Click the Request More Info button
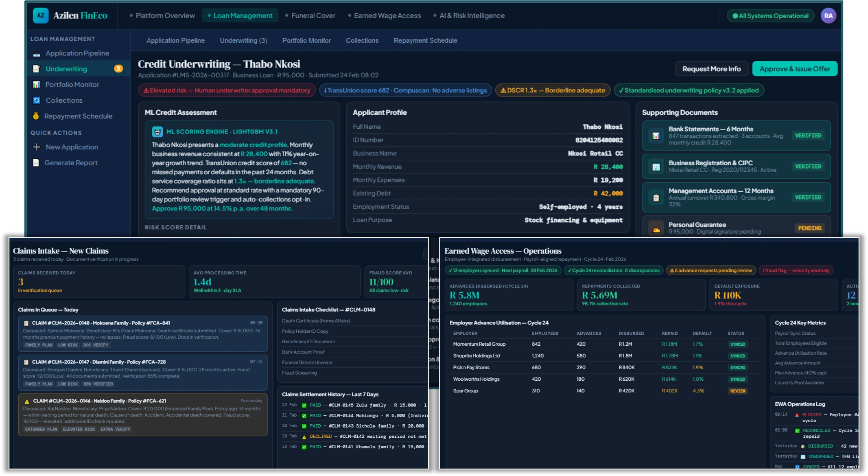The width and height of the screenshot is (868, 476). [712, 68]
